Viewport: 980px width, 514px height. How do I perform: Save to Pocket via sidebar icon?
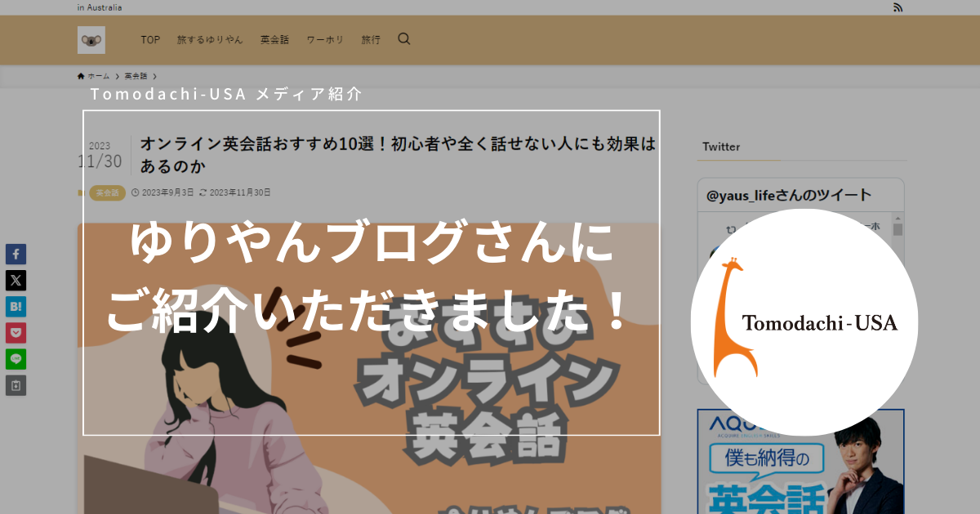[x=16, y=333]
